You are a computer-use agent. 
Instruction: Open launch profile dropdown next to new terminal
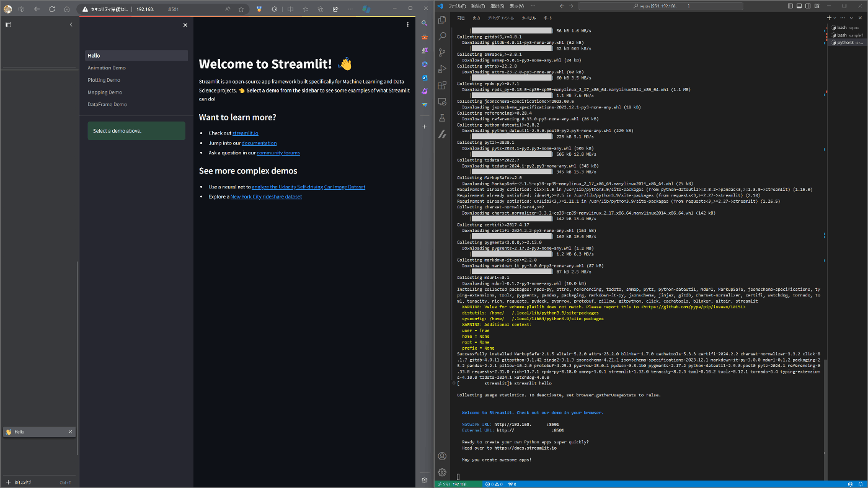tap(835, 18)
